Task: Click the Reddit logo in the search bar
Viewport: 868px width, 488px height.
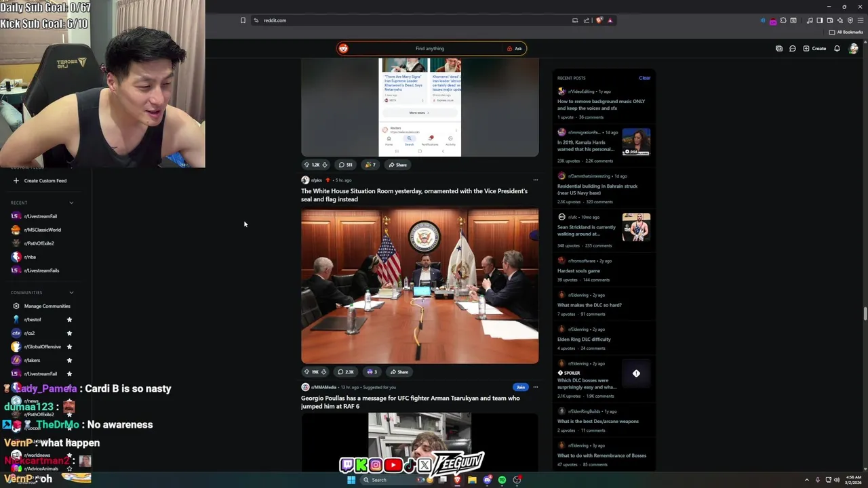Action: (x=343, y=49)
